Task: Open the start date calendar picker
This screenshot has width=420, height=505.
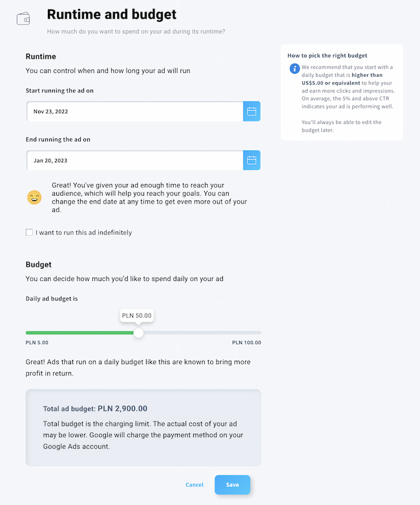Action: (x=251, y=112)
